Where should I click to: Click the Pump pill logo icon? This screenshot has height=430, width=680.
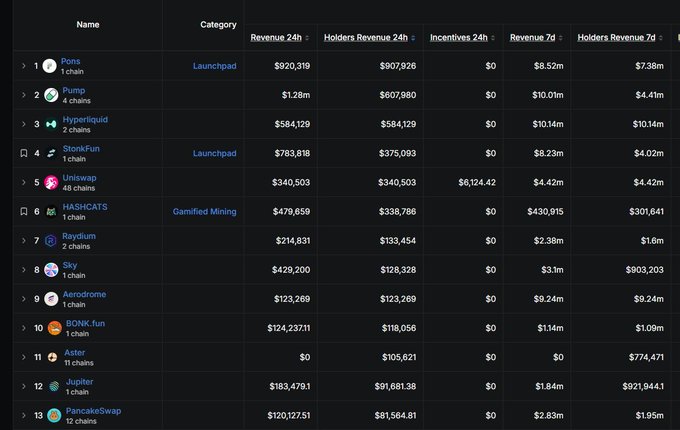(51, 95)
